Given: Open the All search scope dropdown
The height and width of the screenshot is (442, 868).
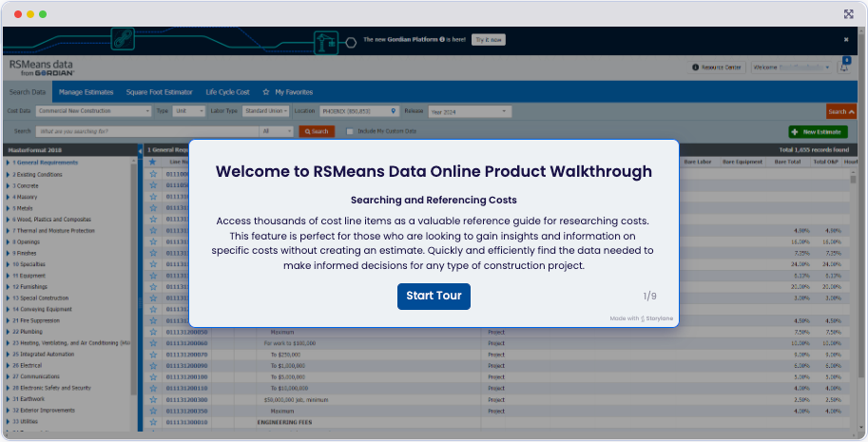Looking at the screenshot, I should 277,132.
